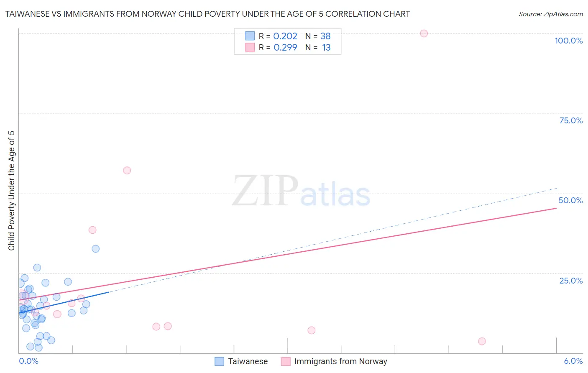The image size is (588, 373).
Task: Click the 100.0% y-axis label
Action: (x=568, y=41)
